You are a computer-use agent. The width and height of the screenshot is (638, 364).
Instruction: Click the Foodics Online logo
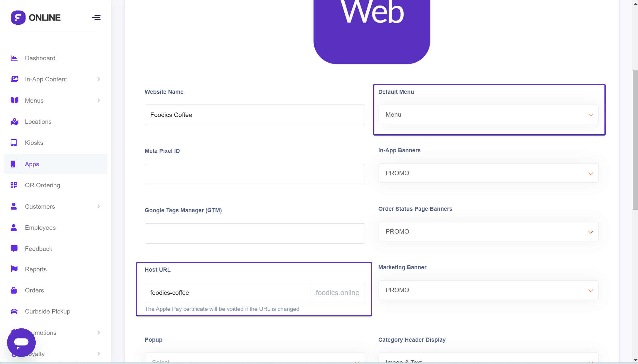(36, 18)
